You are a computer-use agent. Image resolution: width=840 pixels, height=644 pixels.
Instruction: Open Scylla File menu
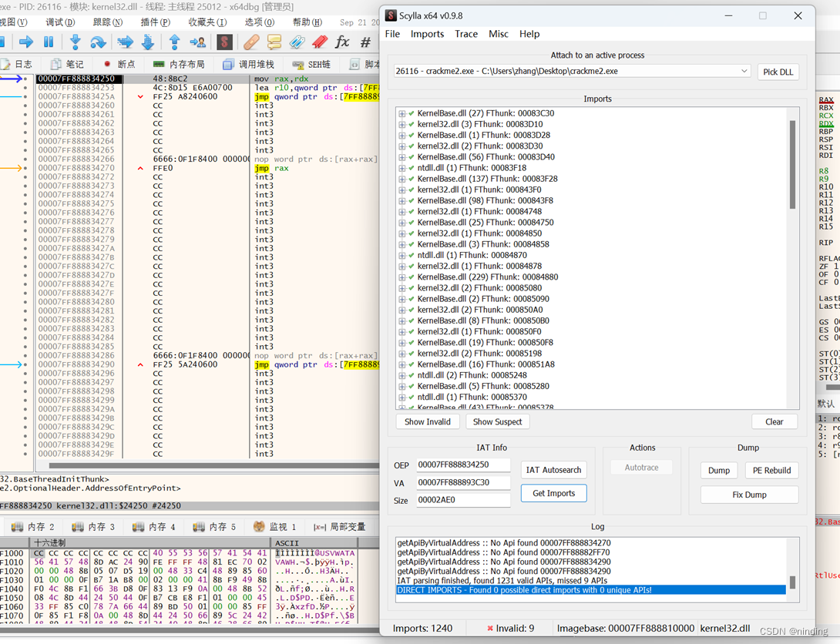click(392, 34)
